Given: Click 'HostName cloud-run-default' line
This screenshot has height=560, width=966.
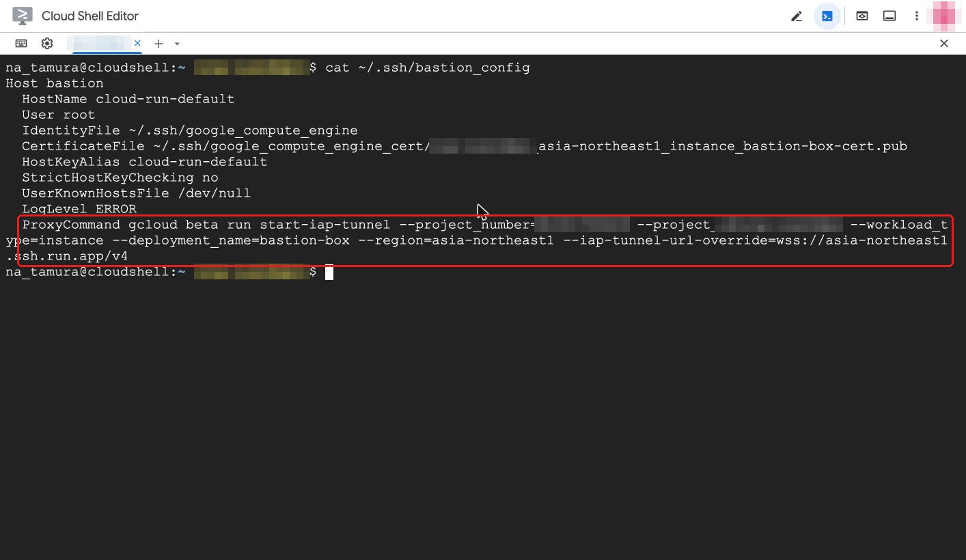Looking at the screenshot, I should pyautogui.click(x=128, y=99).
